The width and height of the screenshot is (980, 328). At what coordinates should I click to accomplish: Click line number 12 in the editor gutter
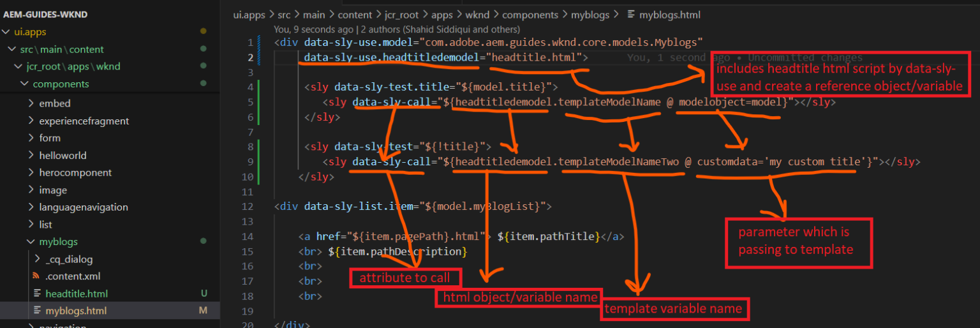click(249, 206)
